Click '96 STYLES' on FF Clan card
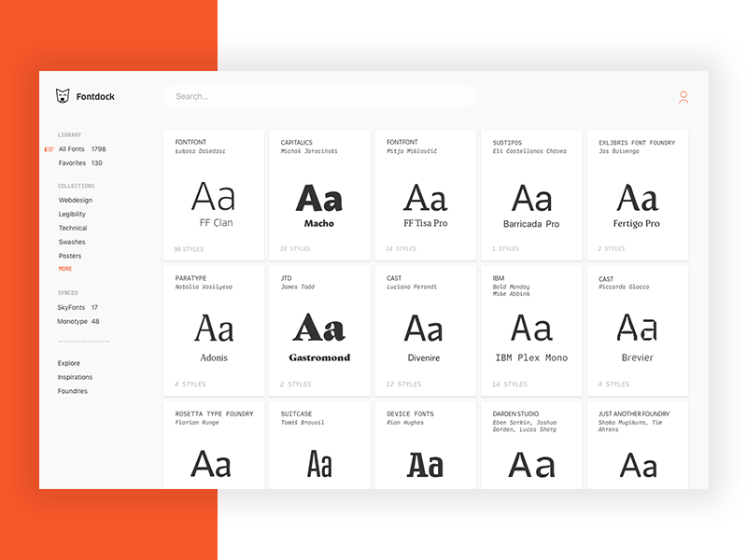The image size is (747, 560). click(x=189, y=249)
